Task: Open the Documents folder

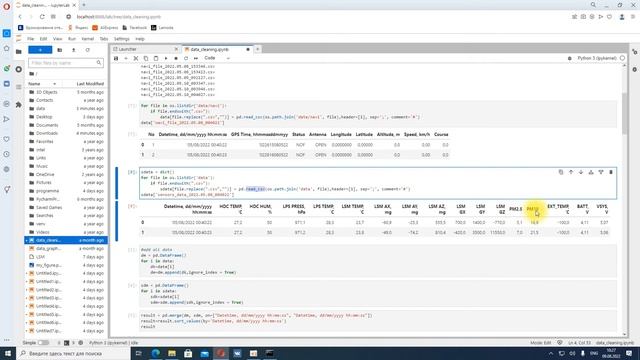Action: click(x=66, y=125)
